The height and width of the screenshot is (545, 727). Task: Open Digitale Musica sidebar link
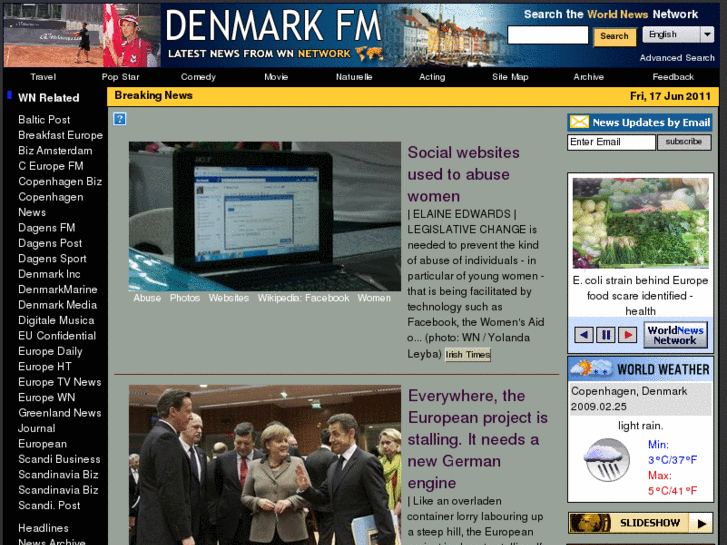tap(56, 321)
